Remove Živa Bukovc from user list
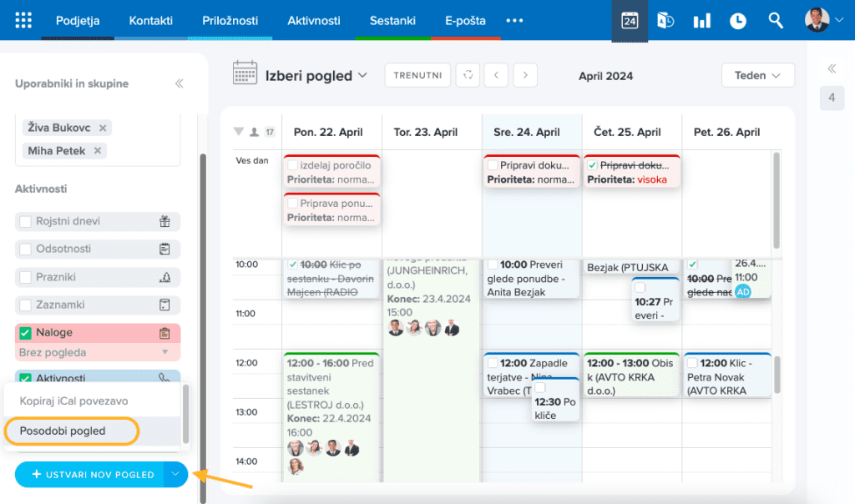 pos(103,129)
